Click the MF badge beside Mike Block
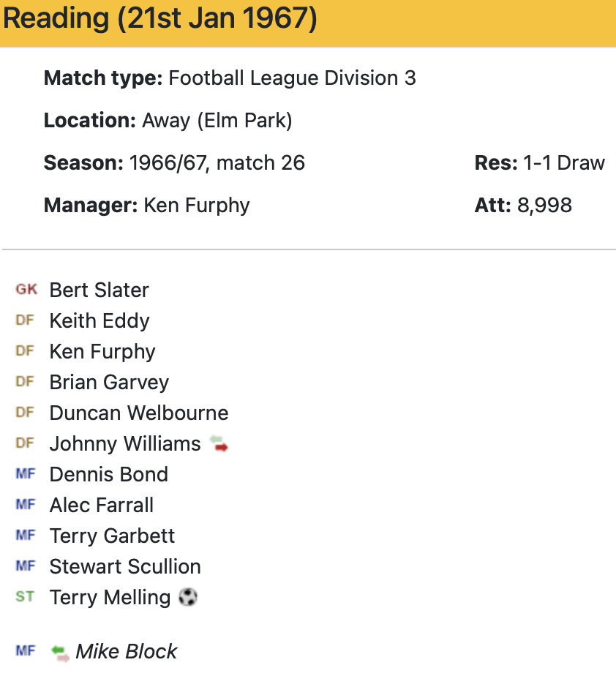 25,651
